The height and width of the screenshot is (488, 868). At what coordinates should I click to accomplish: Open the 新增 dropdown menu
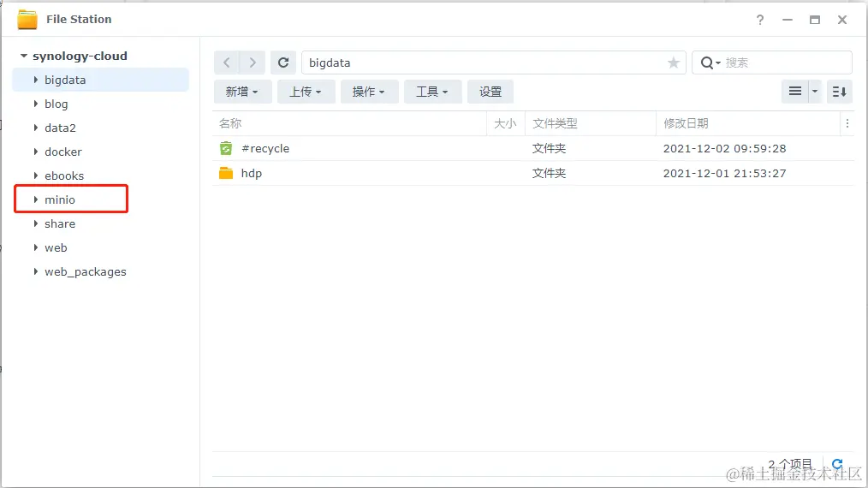(x=242, y=92)
